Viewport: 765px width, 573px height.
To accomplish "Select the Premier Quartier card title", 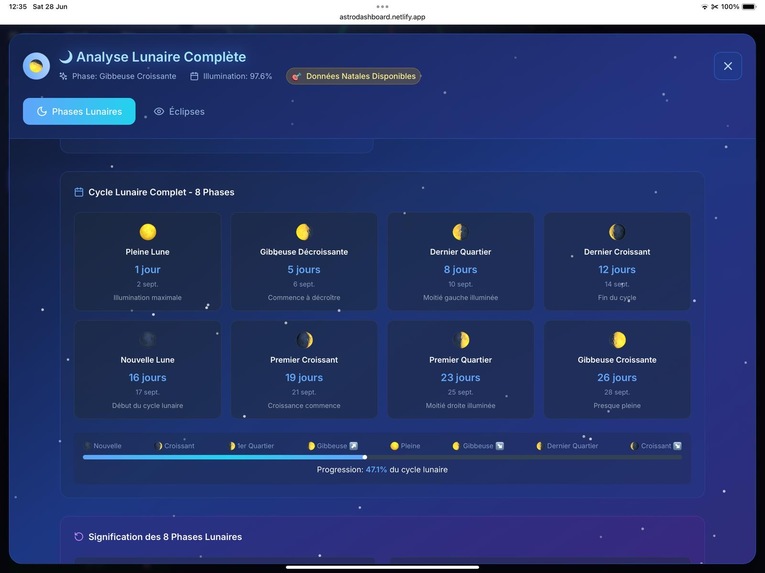I will tap(461, 360).
